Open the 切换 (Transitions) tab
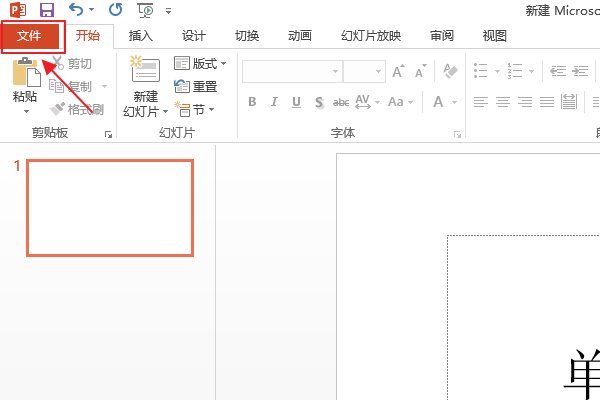Screen dimensions: 600x400 click(247, 36)
